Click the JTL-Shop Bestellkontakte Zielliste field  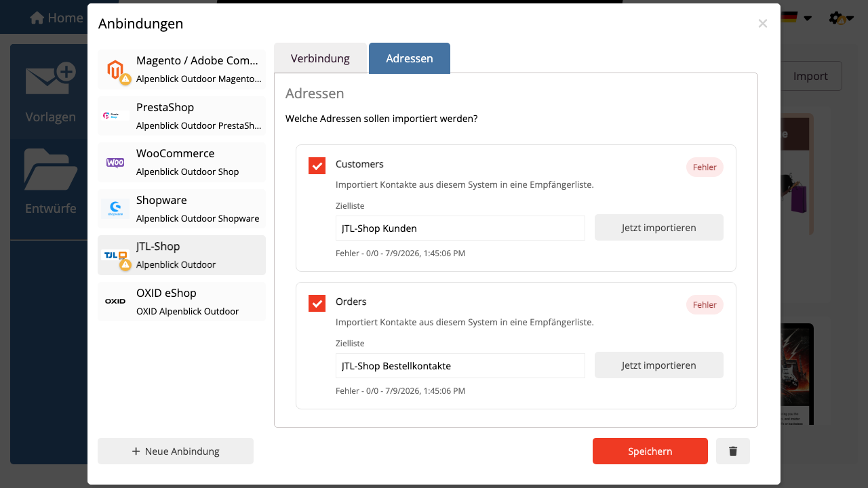point(460,365)
